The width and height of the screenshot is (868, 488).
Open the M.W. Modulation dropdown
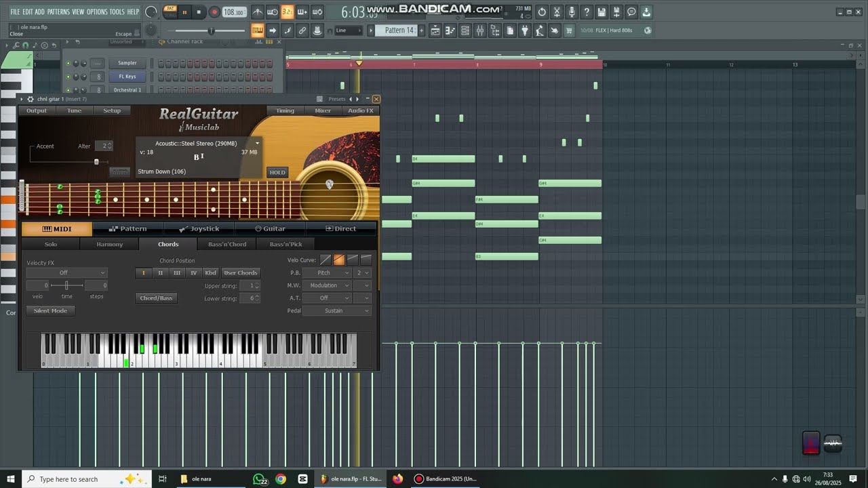[x=327, y=285]
